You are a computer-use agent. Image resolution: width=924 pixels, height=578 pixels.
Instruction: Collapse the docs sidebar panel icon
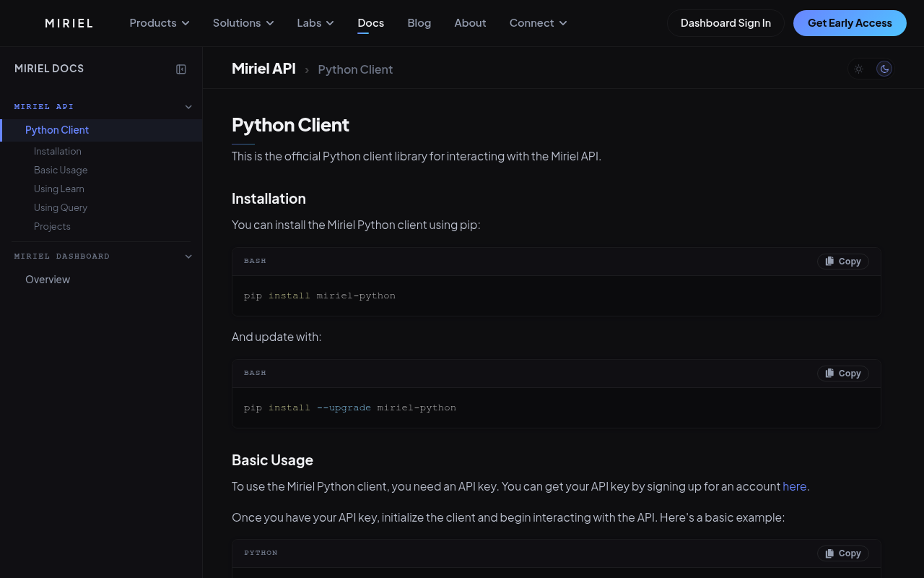(181, 69)
